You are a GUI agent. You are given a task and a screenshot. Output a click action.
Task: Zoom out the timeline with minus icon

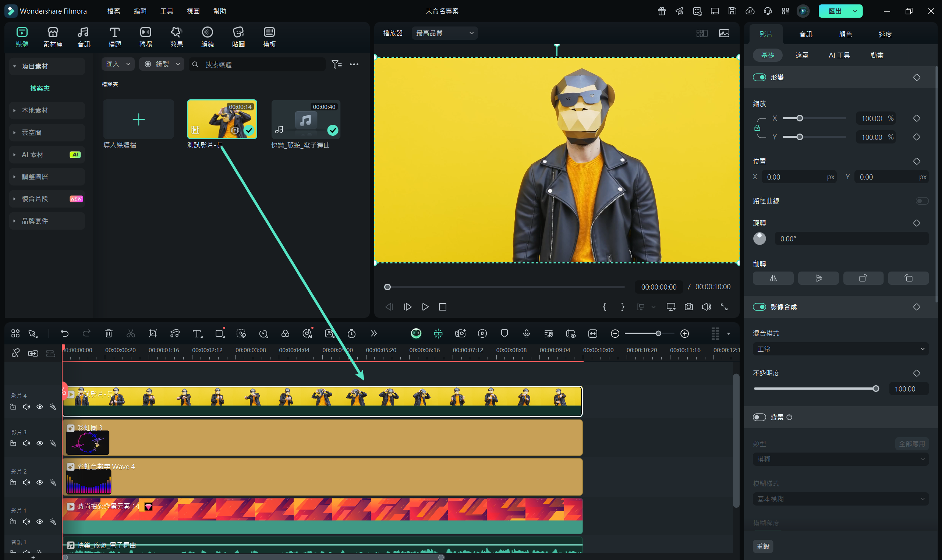[x=615, y=334]
